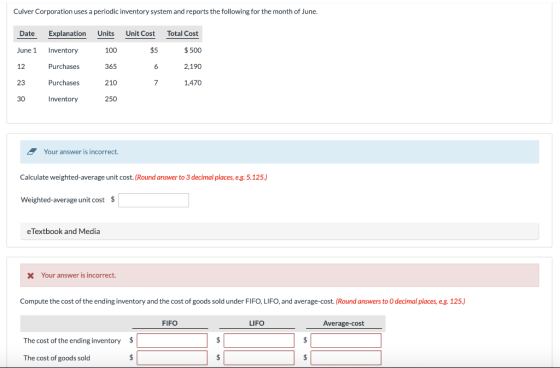
Task: Select Average-cost ending inventory field
Action: pos(346,340)
